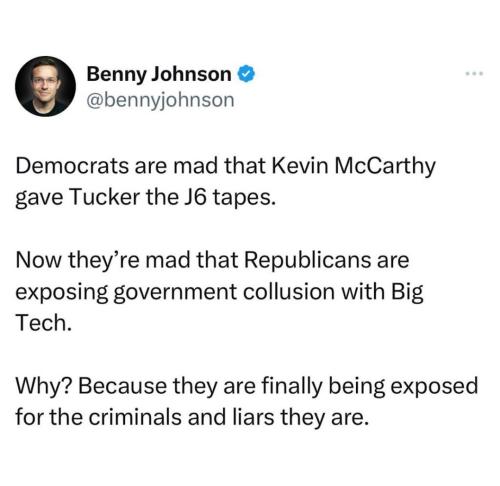Image resolution: width=500 pixels, height=486 pixels.
Task: Click the blue verified checkmark badge
Action: click(x=246, y=74)
